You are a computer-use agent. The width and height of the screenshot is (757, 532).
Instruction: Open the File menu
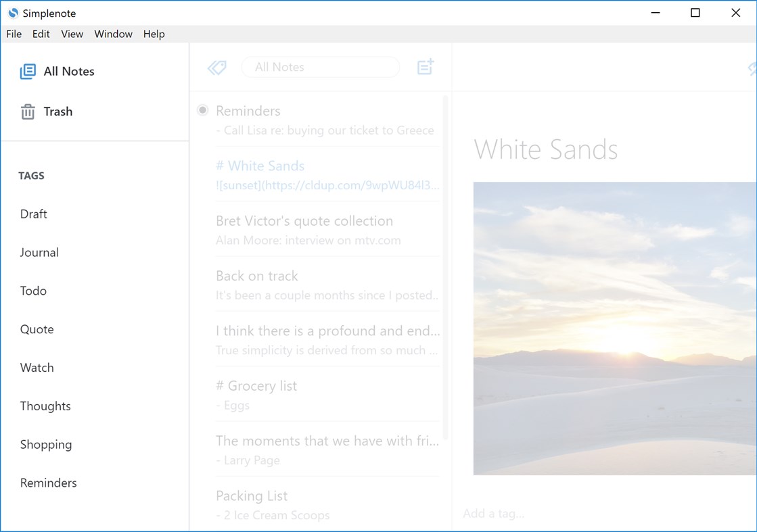click(x=14, y=34)
